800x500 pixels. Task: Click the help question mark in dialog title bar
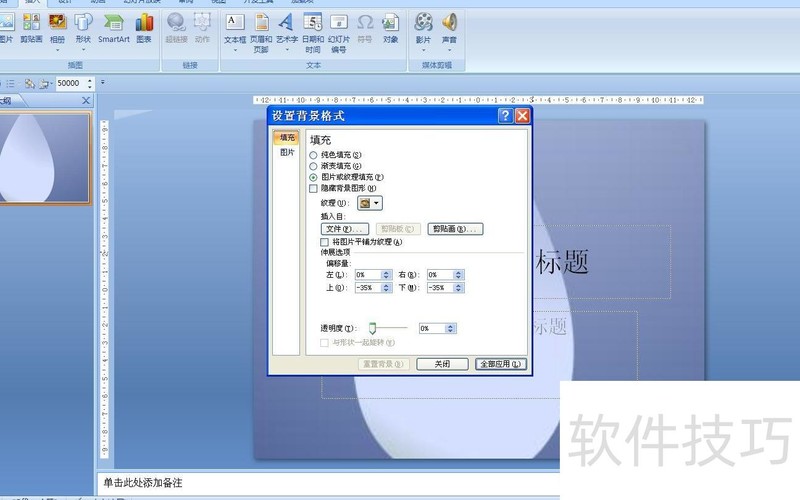505,116
